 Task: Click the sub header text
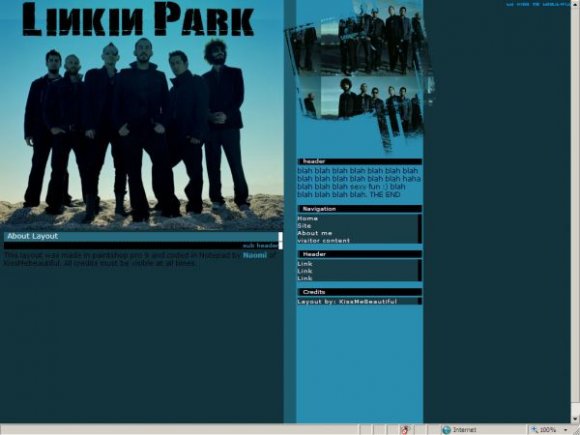260,246
